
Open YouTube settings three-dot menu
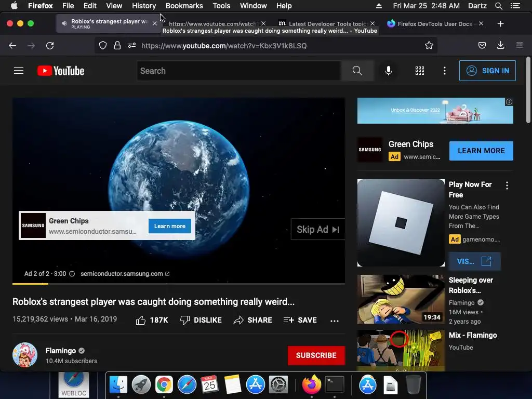tap(445, 71)
